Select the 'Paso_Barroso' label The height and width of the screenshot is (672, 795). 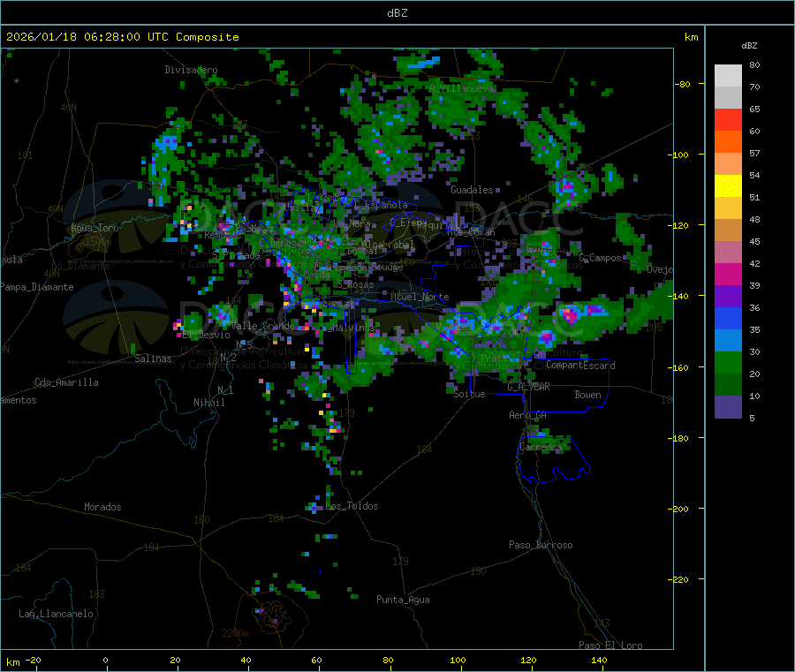[x=541, y=546]
